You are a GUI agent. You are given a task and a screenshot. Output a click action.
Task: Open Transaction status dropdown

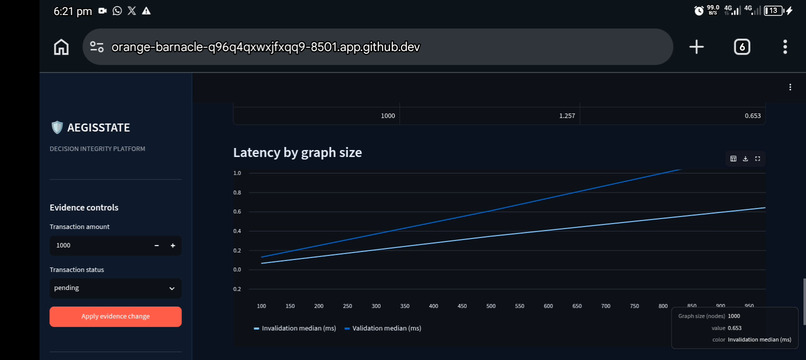pos(116,289)
